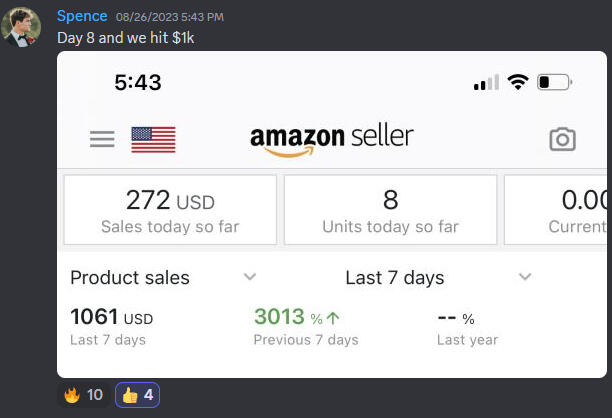Toggle the thumbs up reaction
The image size is (612, 418).
[137, 395]
